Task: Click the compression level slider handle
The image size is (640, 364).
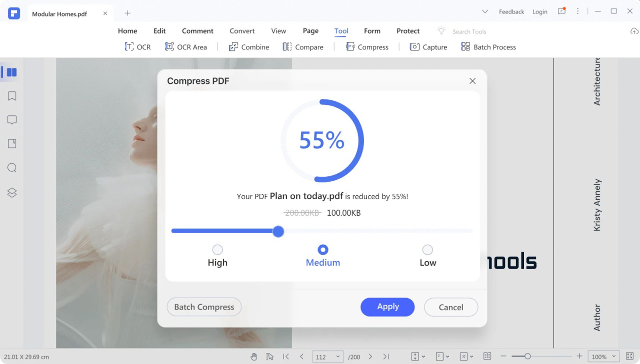Action: click(278, 231)
